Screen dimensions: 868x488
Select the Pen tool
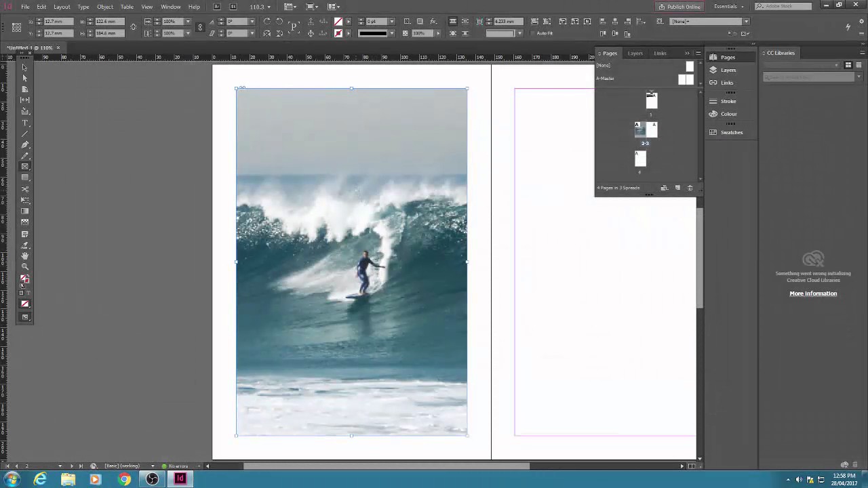point(25,145)
